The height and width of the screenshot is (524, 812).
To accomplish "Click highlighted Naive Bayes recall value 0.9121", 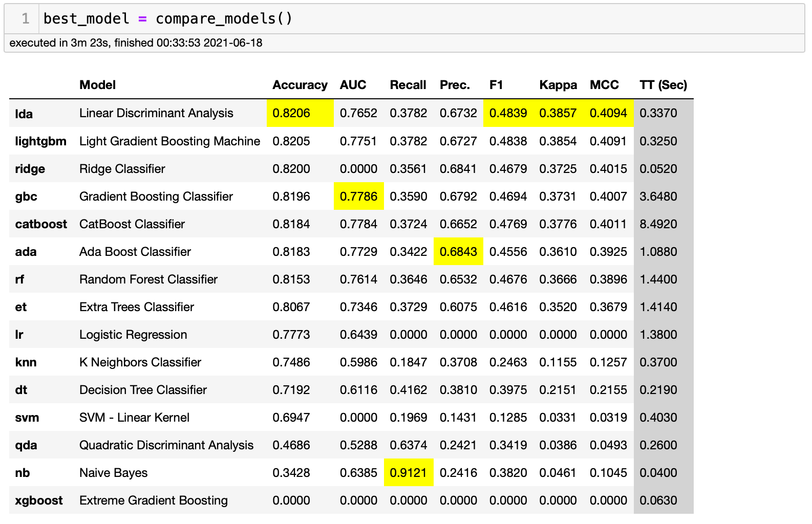I will pyautogui.click(x=408, y=473).
